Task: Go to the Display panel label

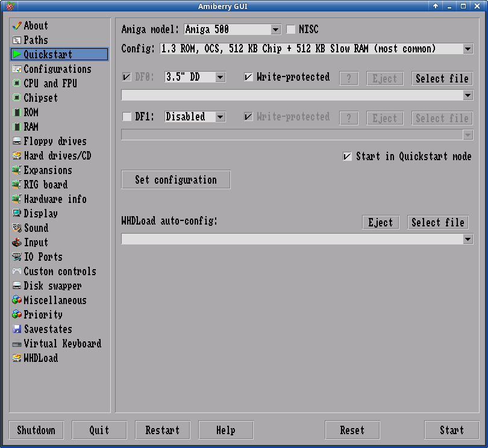Action: click(41, 213)
